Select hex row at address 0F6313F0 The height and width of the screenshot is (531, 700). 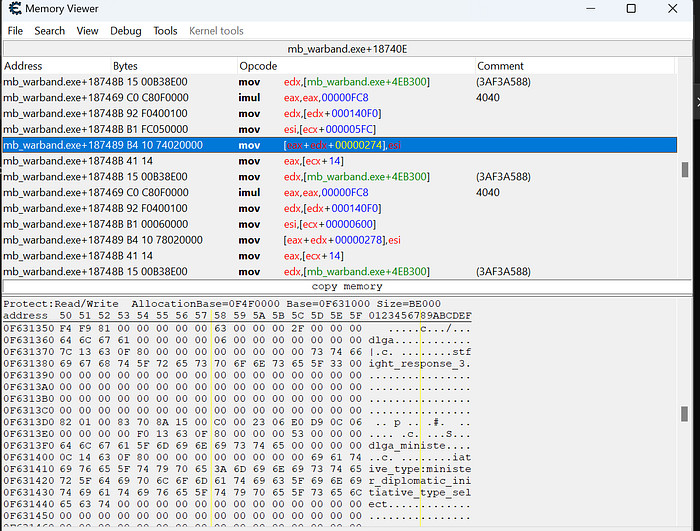237,446
